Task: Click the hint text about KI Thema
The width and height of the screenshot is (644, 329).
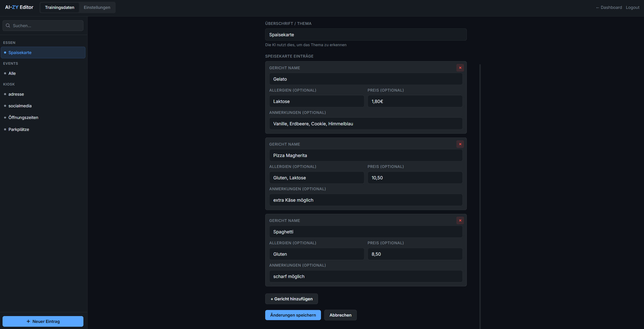Action: point(306,45)
